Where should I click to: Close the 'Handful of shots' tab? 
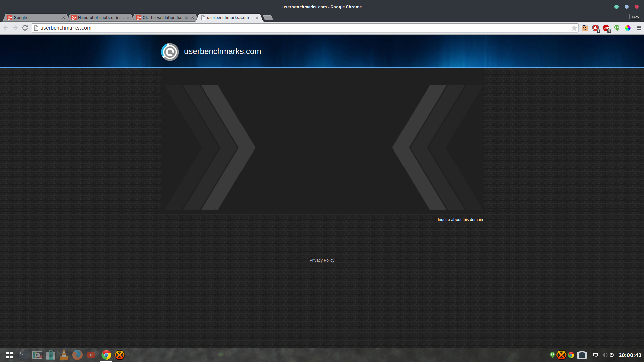coord(128,18)
